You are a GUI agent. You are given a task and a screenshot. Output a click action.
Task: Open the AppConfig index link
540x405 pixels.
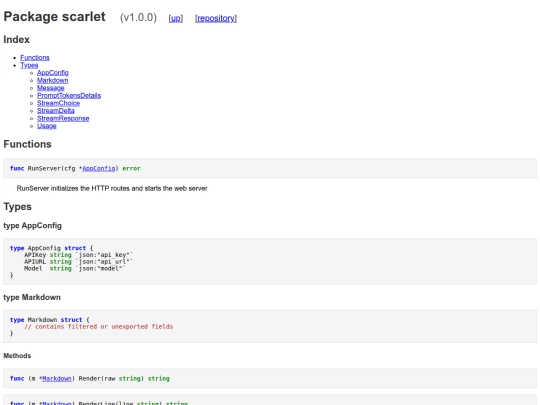point(53,73)
